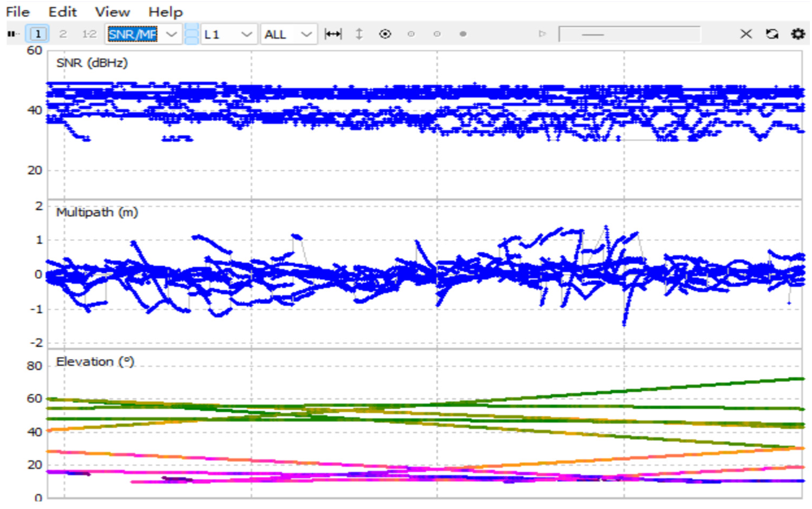Viewport: 812px width, 509px height.
Task: Click the filled dot toolbar icon
Action: pyautogui.click(x=463, y=34)
